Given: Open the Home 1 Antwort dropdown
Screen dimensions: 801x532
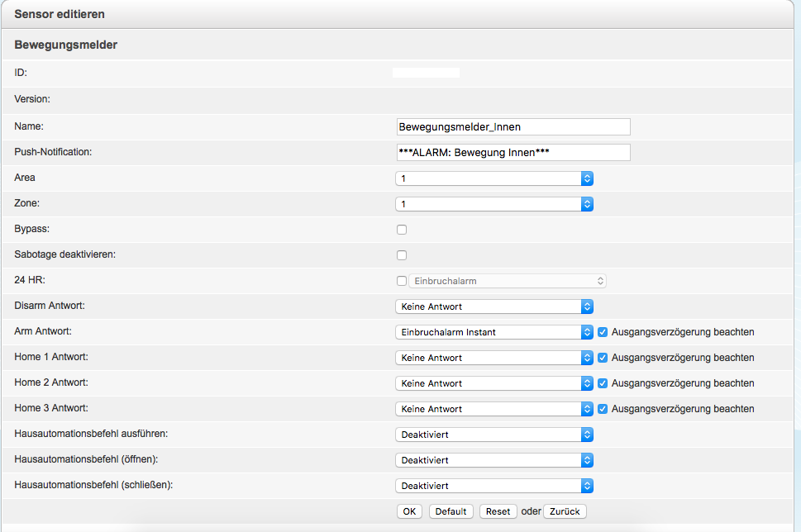Looking at the screenshot, I should point(494,358).
